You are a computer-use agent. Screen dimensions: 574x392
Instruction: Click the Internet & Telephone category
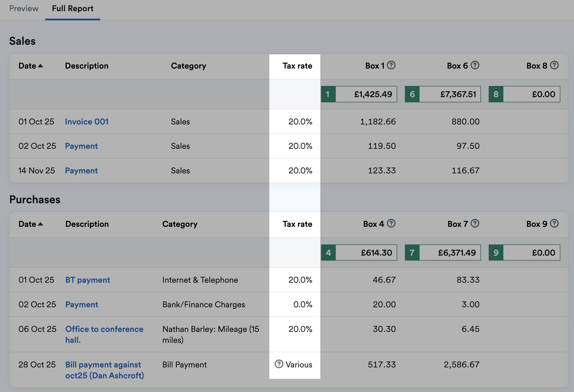(200, 280)
